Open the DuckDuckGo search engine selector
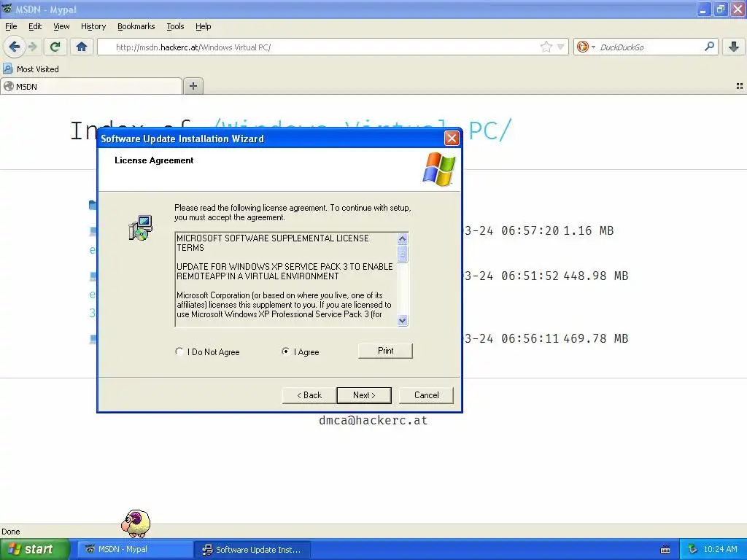This screenshot has width=747, height=560. pyautogui.click(x=586, y=47)
